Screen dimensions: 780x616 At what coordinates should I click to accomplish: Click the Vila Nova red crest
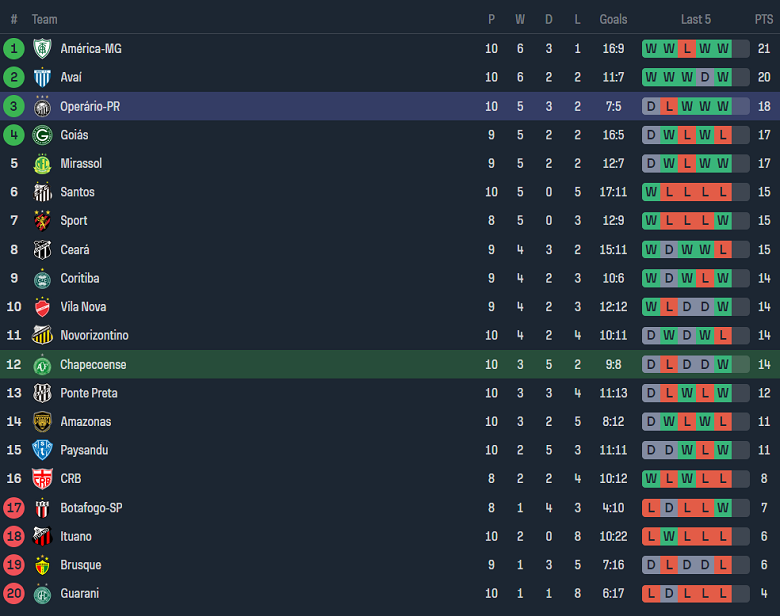tap(42, 307)
